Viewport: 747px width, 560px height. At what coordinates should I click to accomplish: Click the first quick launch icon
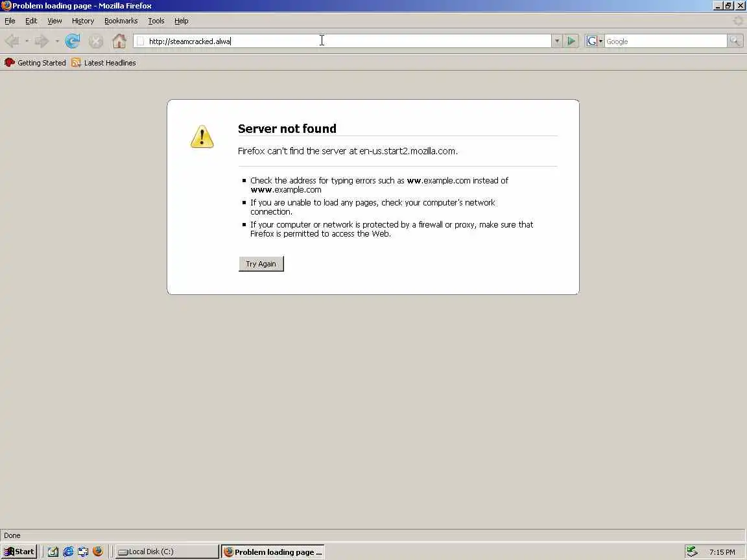53,552
